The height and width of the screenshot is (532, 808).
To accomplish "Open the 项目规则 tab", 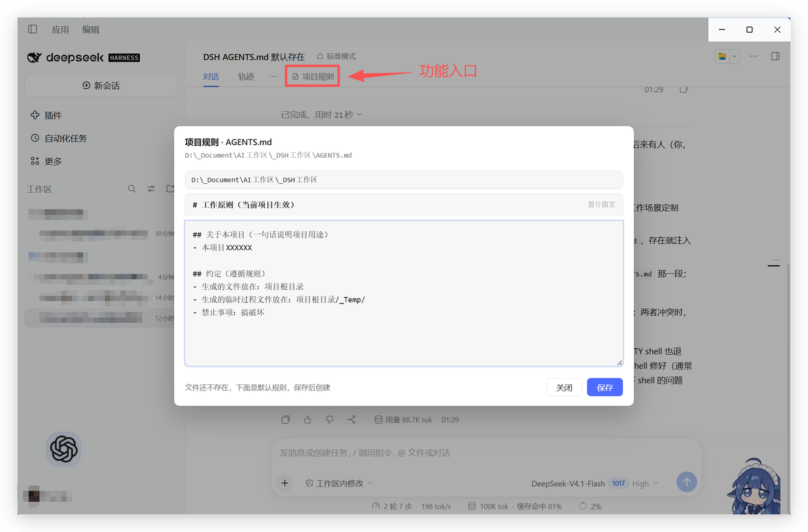I will pos(313,77).
